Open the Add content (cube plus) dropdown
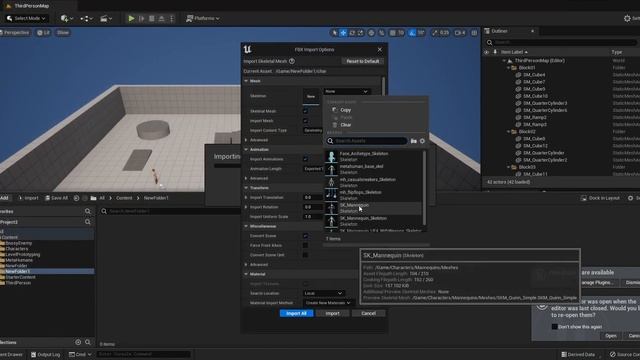Image resolution: width=640 pixels, height=360 pixels. [67, 18]
